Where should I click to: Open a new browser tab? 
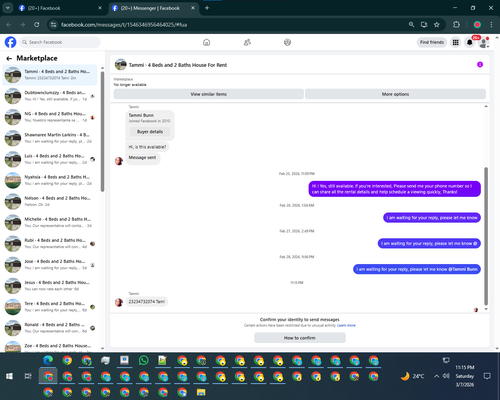(x=207, y=8)
